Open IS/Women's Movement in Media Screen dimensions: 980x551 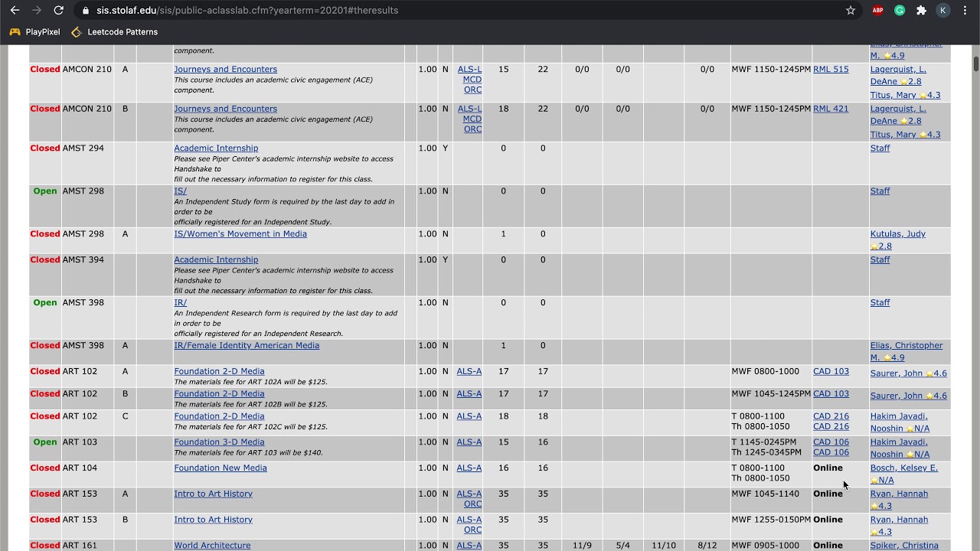(240, 234)
